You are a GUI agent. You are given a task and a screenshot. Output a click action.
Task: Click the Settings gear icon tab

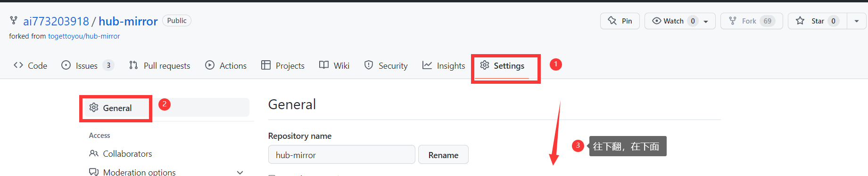coord(485,65)
